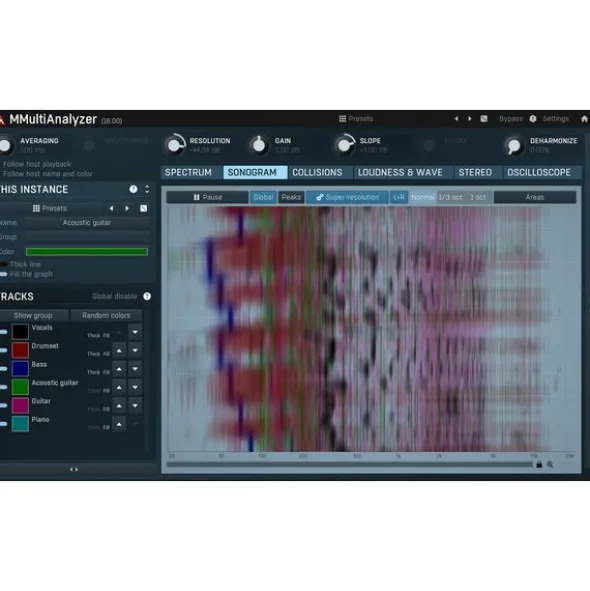This screenshot has height=591, width=590.
Task: Open plugin Settings
Action: tap(555, 119)
